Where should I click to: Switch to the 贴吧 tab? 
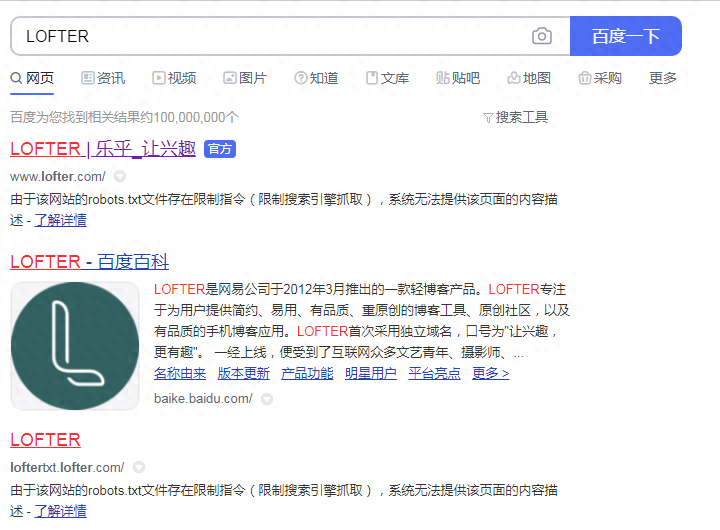click(458, 78)
